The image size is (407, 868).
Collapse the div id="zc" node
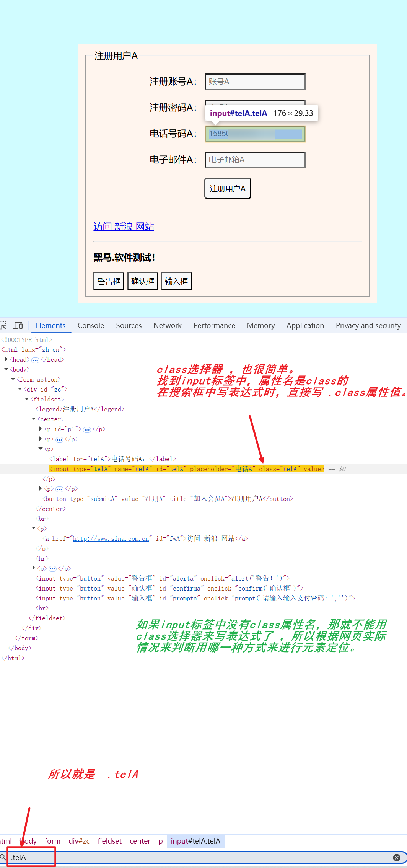(x=20, y=389)
